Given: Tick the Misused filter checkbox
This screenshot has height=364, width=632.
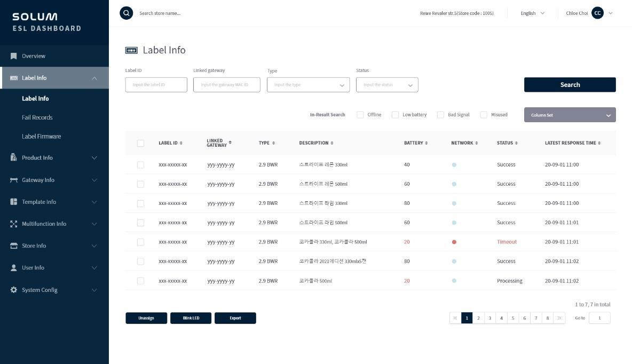Looking at the screenshot, I should [484, 115].
